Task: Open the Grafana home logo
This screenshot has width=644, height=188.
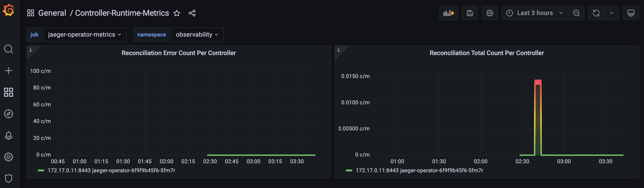Action: (9, 10)
